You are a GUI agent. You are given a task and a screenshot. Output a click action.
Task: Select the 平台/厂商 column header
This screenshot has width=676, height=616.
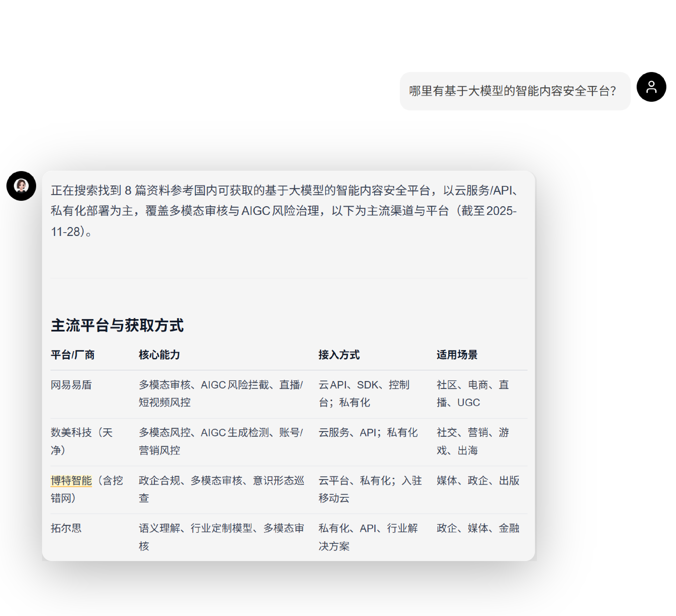pos(72,355)
